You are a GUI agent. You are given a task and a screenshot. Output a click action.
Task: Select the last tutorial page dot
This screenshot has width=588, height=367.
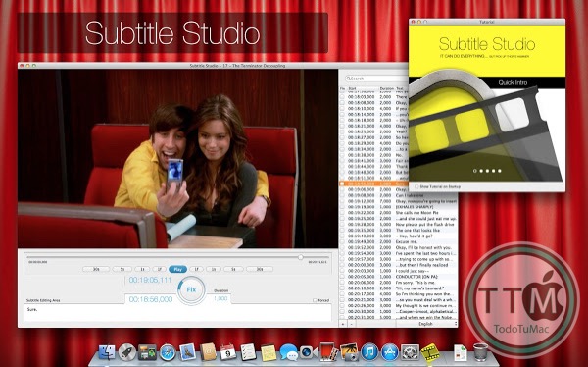pos(500,171)
